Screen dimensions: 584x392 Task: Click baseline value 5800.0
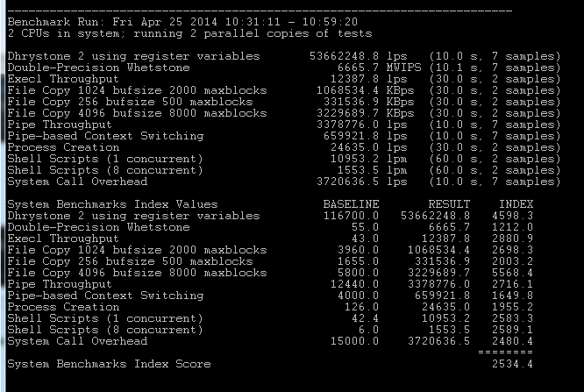click(x=358, y=273)
